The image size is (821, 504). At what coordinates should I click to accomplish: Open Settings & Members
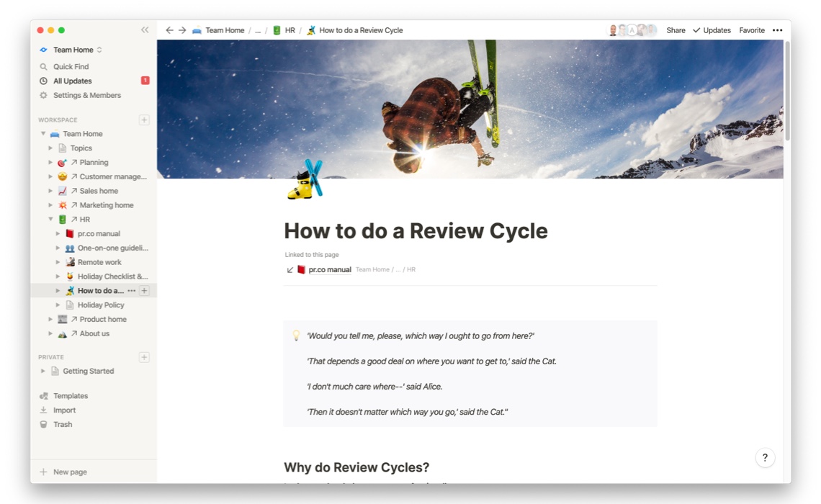[x=86, y=96]
